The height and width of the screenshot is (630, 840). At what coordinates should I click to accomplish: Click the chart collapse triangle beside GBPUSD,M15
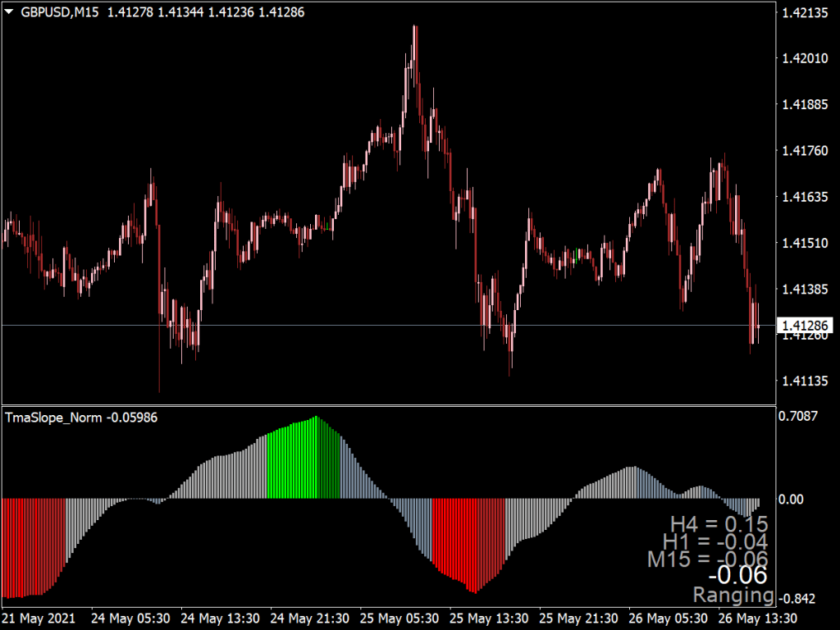coord(10,11)
